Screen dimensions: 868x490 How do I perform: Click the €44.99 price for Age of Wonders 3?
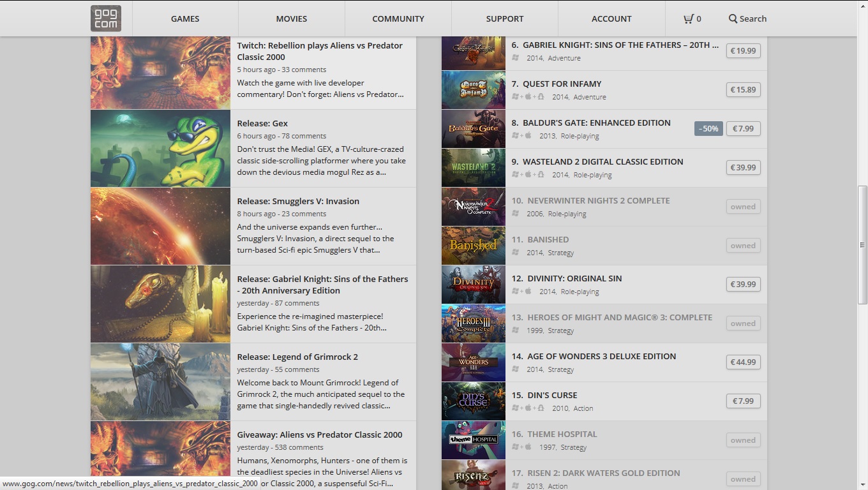click(x=743, y=362)
